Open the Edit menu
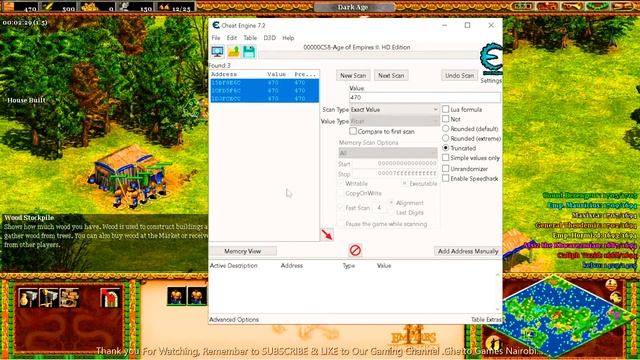 [x=232, y=38]
